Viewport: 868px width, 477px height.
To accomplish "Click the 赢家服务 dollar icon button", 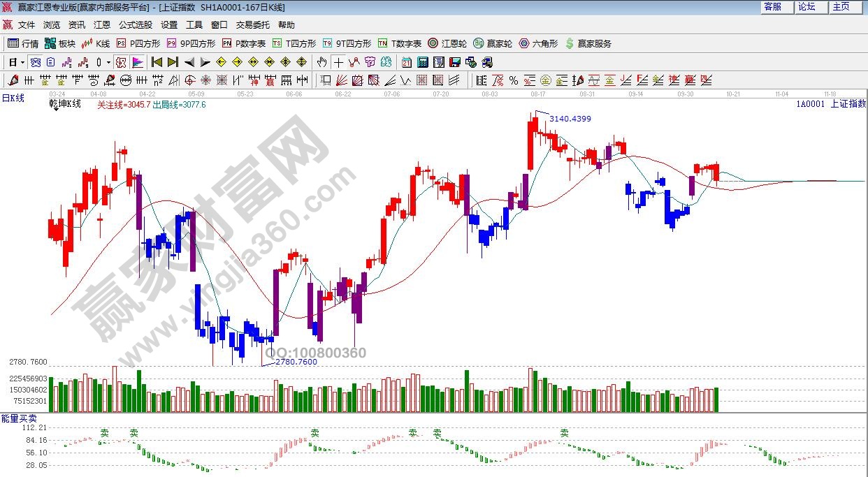I will [588, 43].
